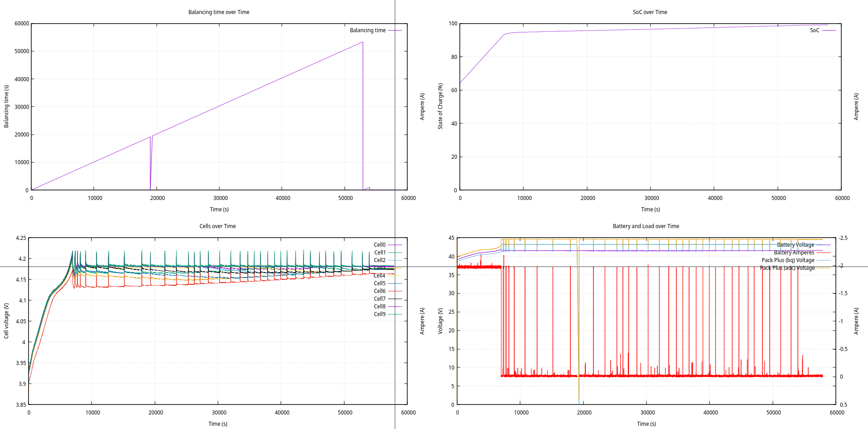Image resolution: width=868 pixels, height=429 pixels.
Task: Toggle Cell5 in the cells legend
Action: coord(387,283)
